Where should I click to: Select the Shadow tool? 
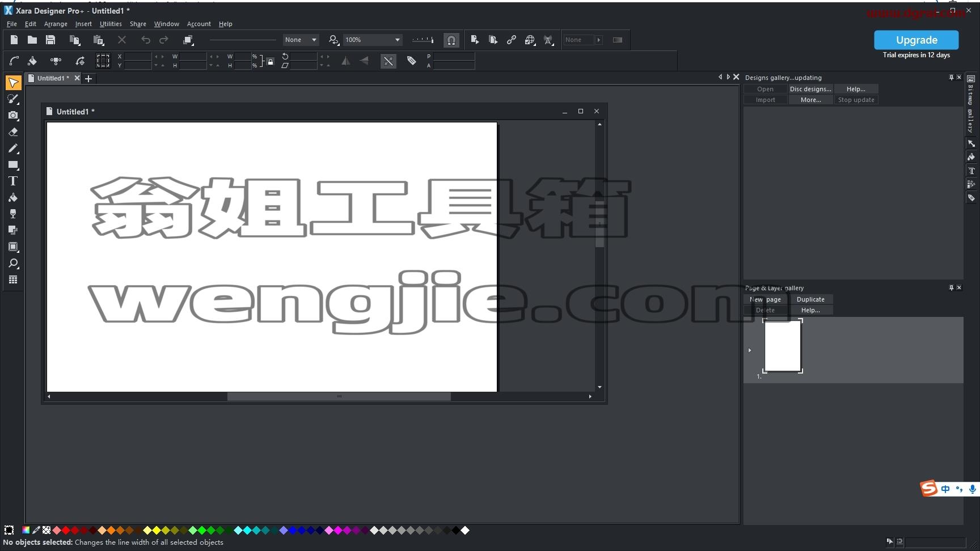coord(13,230)
